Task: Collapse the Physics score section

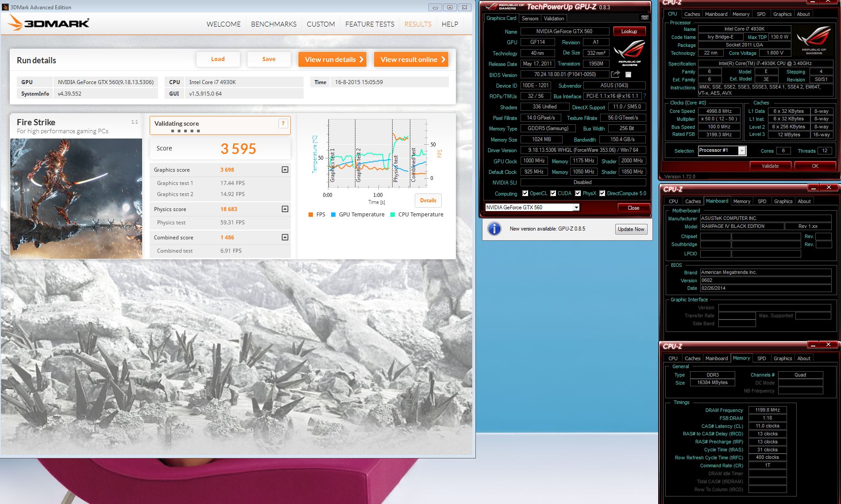Action: pyautogui.click(x=285, y=209)
